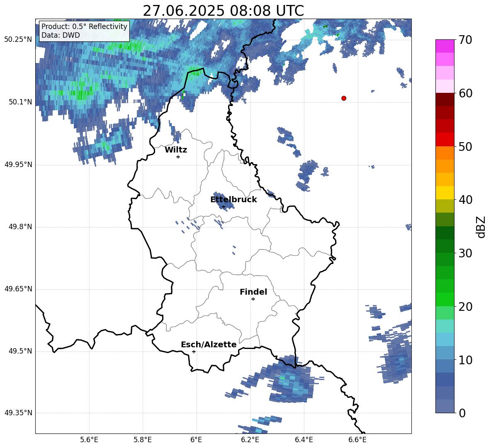Click the 49.5°N latitude label

point(20,351)
